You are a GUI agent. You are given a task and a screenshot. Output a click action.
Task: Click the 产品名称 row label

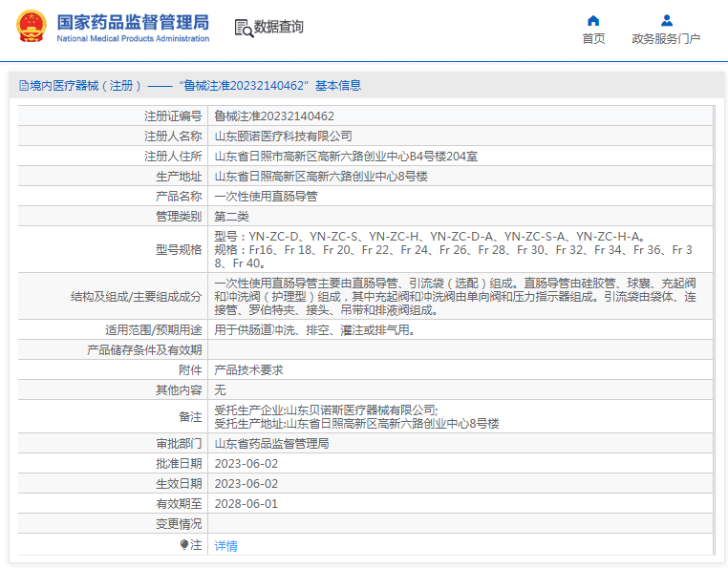point(179,196)
